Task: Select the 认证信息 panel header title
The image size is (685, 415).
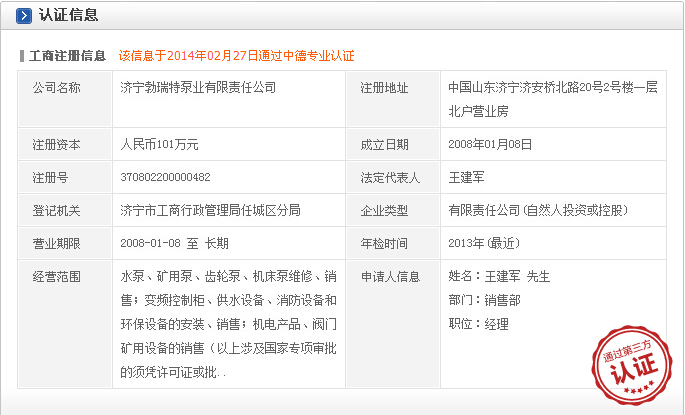Action: point(68,16)
